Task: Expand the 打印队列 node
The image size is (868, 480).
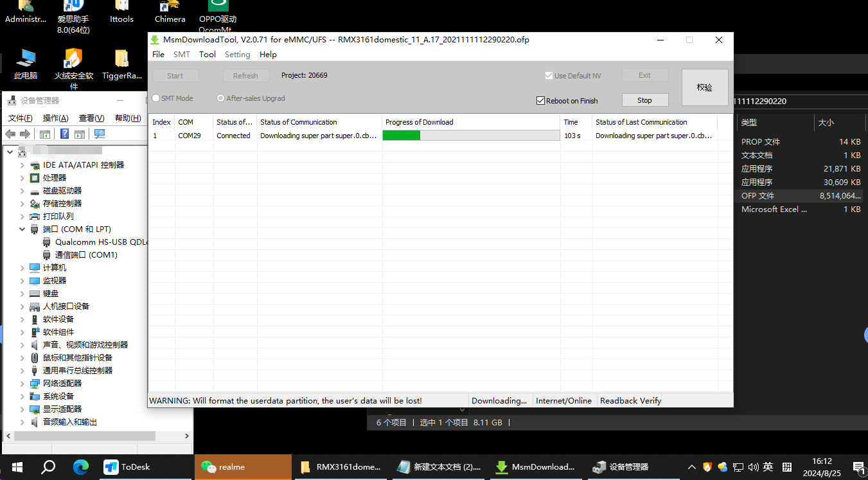Action: [22, 217]
